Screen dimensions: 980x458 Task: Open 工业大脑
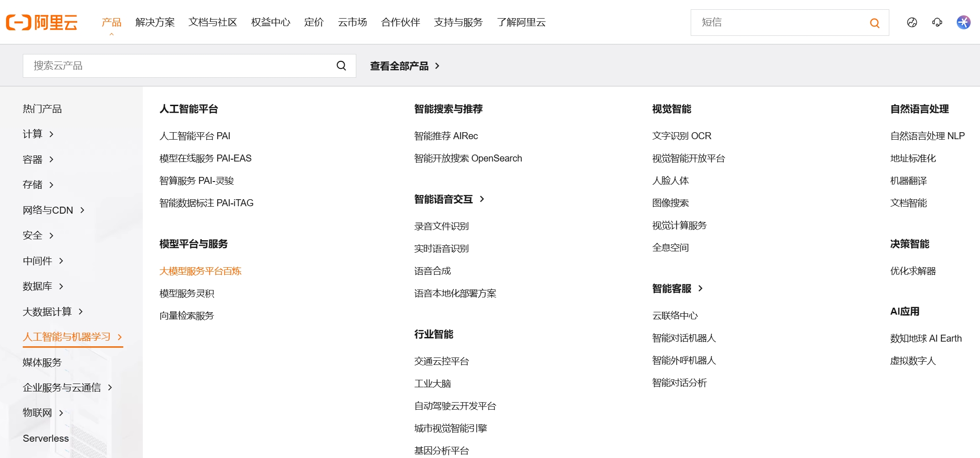(433, 384)
